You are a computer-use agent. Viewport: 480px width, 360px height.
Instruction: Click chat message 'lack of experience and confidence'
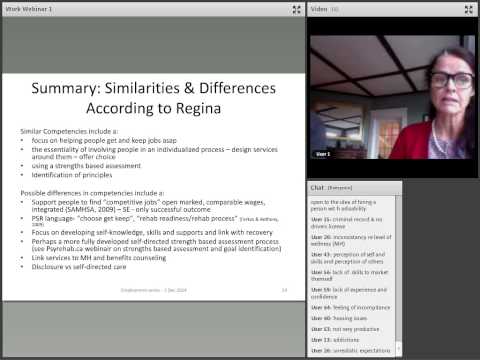pos(349,293)
